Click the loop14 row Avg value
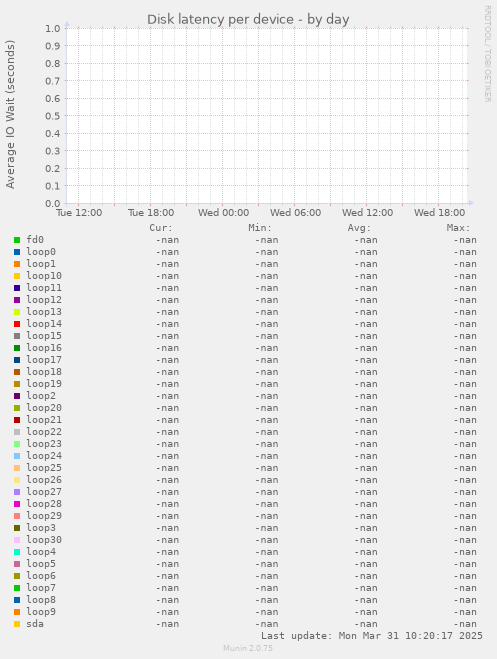497x659 pixels. pyautogui.click(x=366, y=324)
